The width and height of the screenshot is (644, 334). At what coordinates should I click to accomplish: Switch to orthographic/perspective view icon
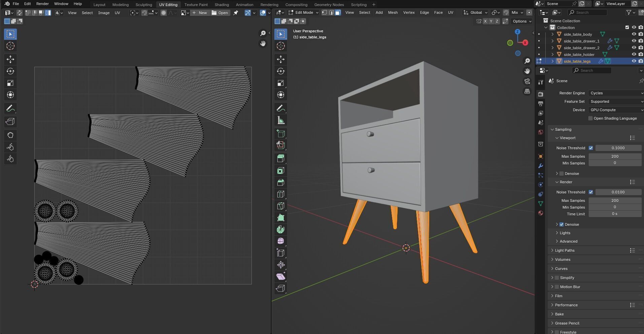(x=527, y=91)
